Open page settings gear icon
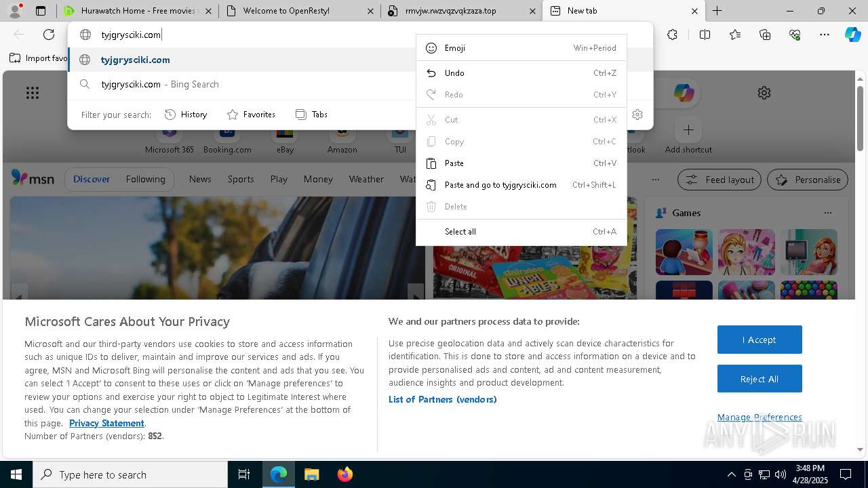Screen dimensions: 868x488 [x=764, y=93]
